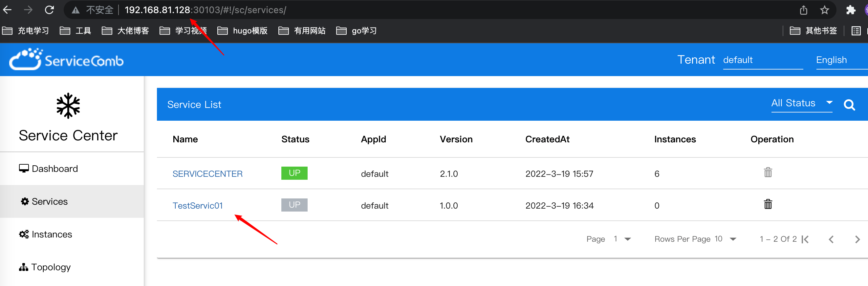Click the AppId column header
868x286 pixels.
(x=373, y=139)
